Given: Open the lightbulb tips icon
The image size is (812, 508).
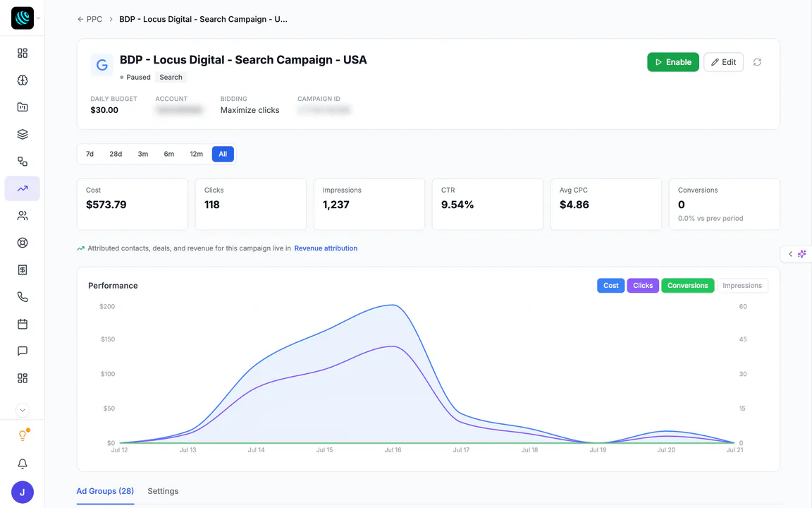Looking at the screenshot, I should click(x=23, y=435).
